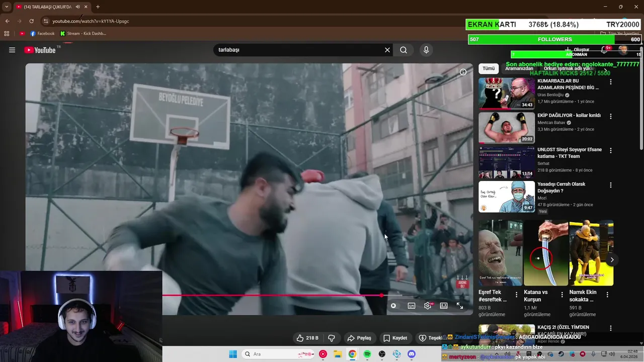Open 'Yasadışı Cerrah Olarak Doğsaydın ?' video
644x362 pixels.
[507, 197]
